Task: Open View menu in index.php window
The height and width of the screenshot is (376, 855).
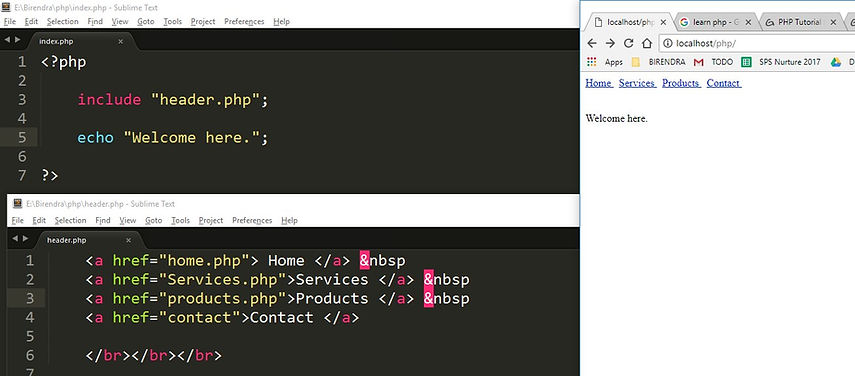Action: coord(120,22)
